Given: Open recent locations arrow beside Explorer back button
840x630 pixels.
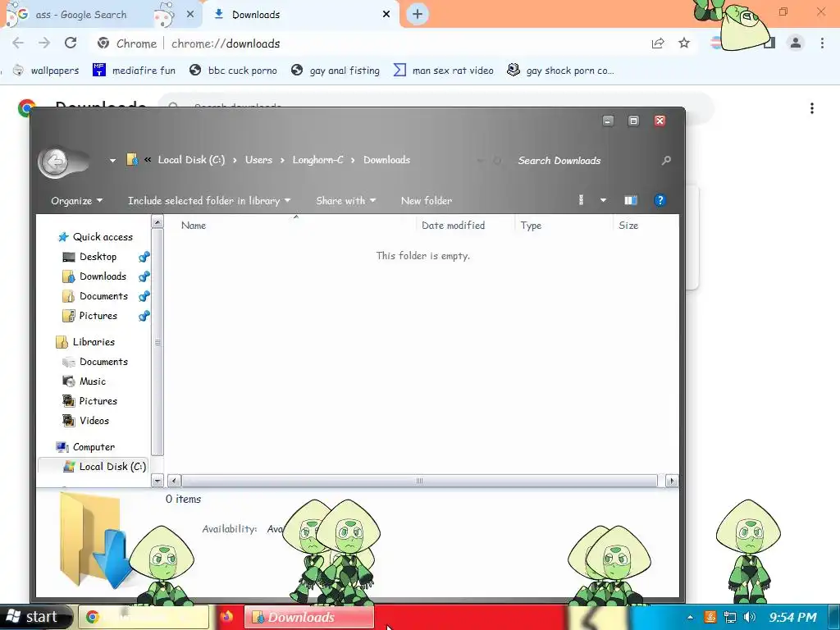Looking at the screenshot, I should (112, 160).
